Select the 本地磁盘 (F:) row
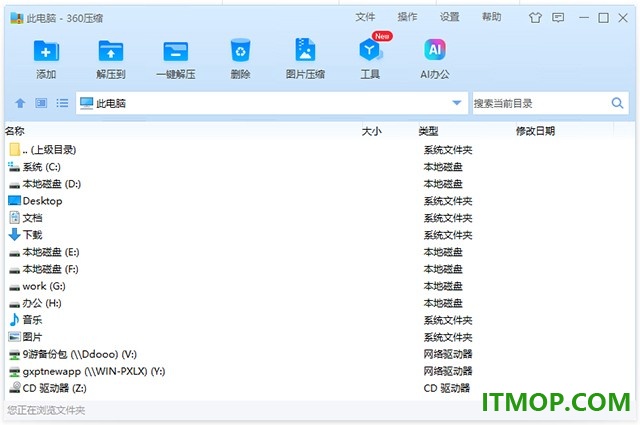Viewport: 640px width, 425px height. coord(320,269)
